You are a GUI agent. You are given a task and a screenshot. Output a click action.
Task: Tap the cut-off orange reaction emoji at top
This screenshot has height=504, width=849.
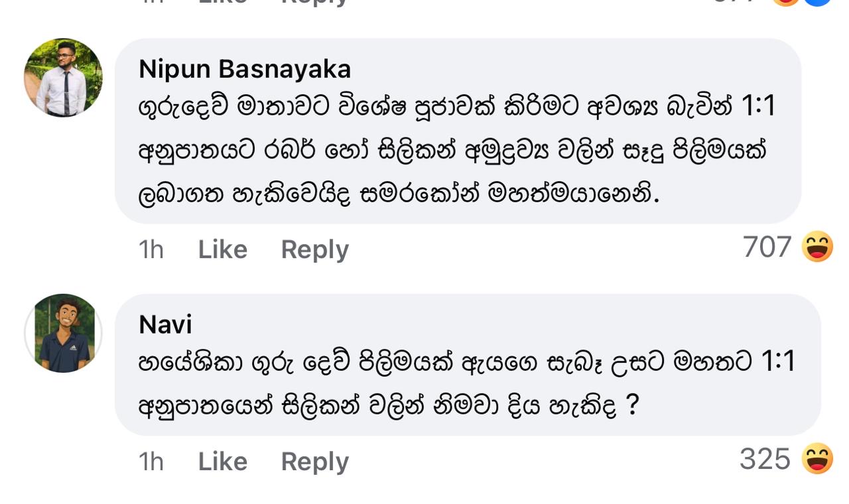click(788, 2)
